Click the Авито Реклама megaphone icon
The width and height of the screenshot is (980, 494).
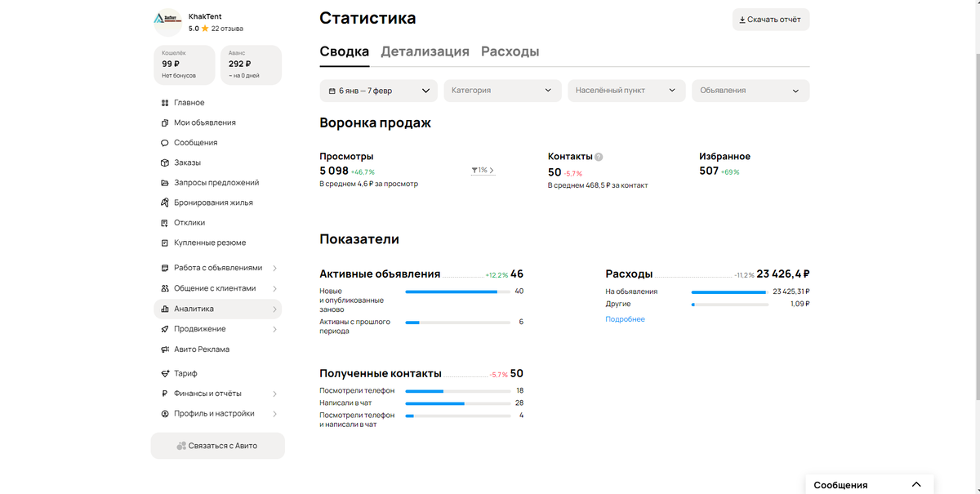click(x=164, y=350)
